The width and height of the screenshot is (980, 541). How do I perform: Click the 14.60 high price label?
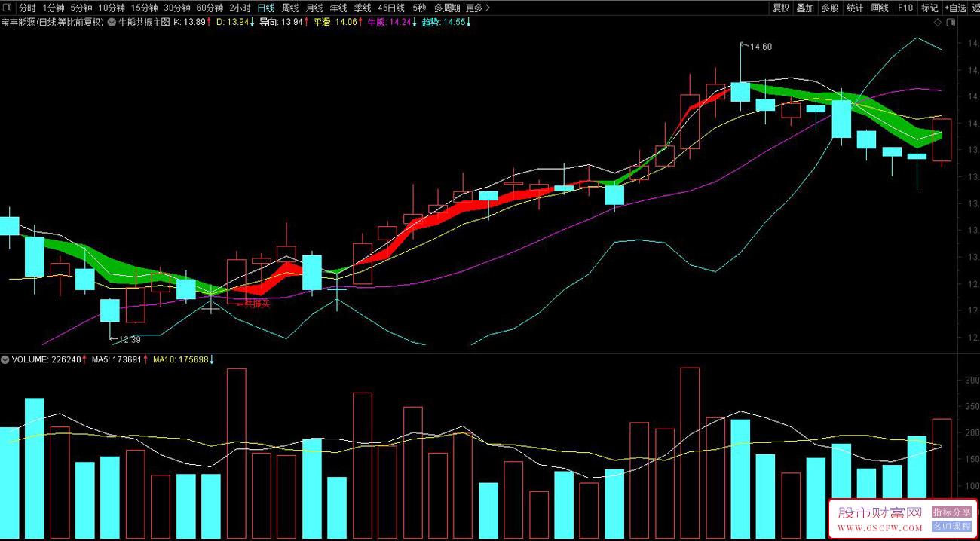coord(760,47)
